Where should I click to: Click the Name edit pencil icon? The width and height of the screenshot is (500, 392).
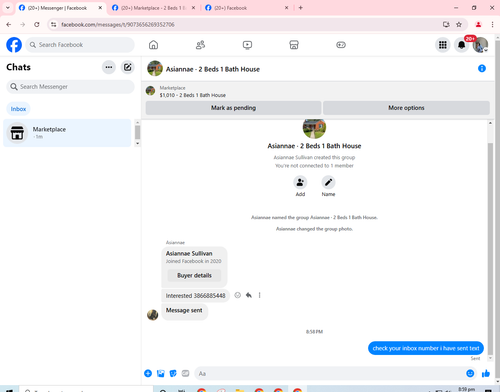(328, 182)
